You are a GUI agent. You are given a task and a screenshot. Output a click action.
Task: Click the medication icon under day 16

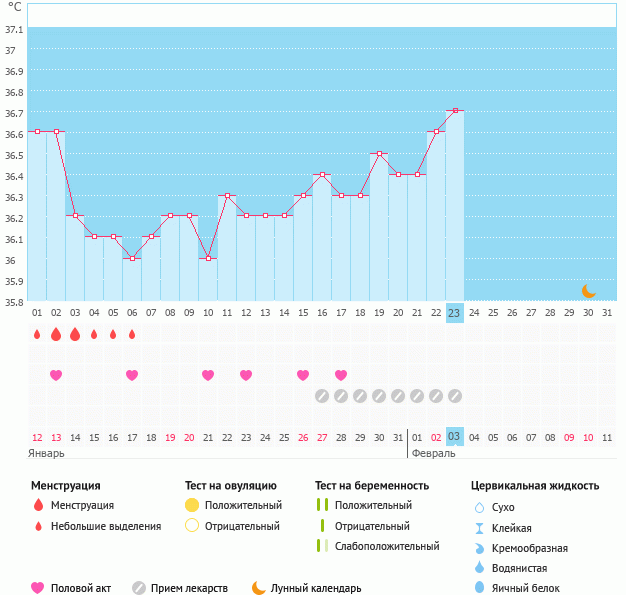click(322, 396)
